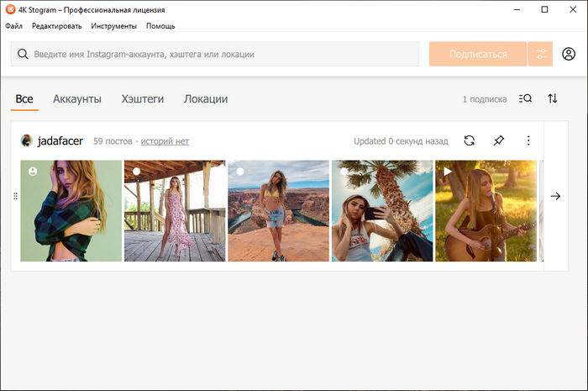Open the canyon overlook photo
Image resolution: width=588 pixels, height=391 pixels.
[x=279, y=211]
